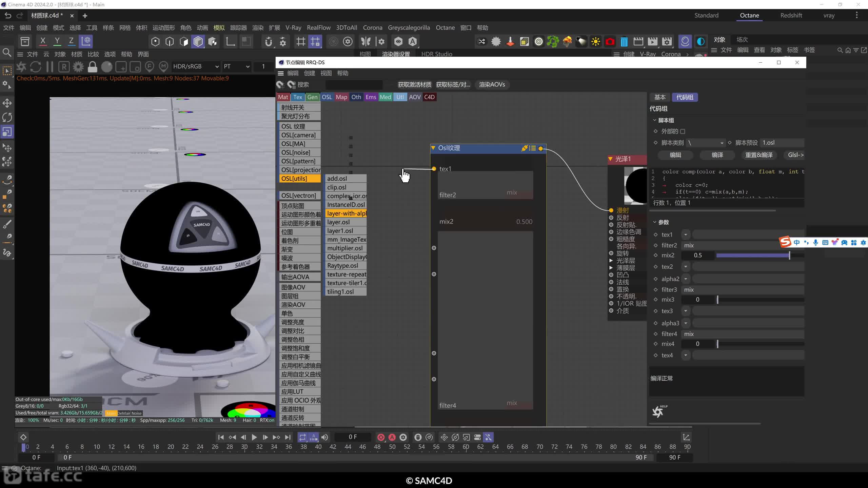The height and width of the screenshot is (488, 868).
Task: Click the Octane sun light icon
Action: [x=596, y=42]
